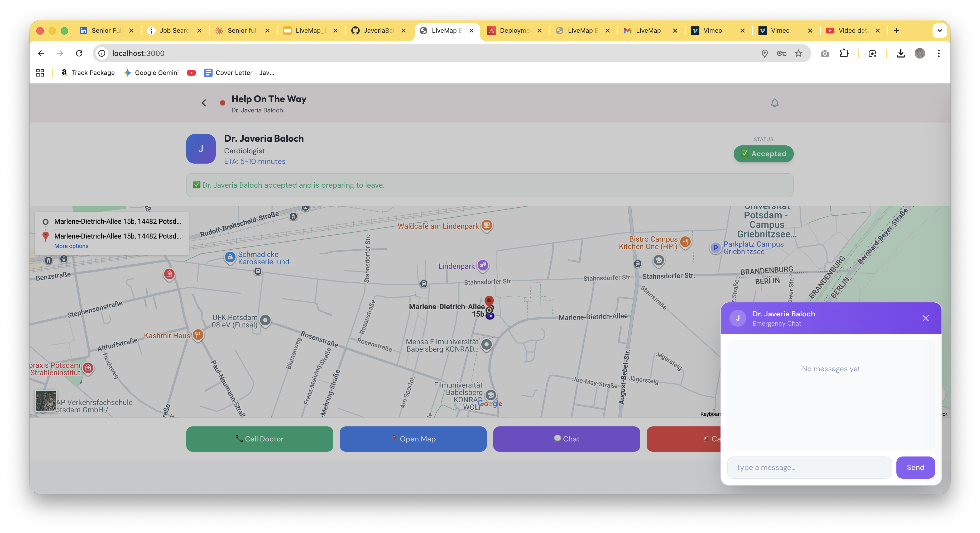This screenshot has width=980, height=533.
Task: Expand the tab search dropdown arrow
Action: pyautogui.click(x=940, y=30)
